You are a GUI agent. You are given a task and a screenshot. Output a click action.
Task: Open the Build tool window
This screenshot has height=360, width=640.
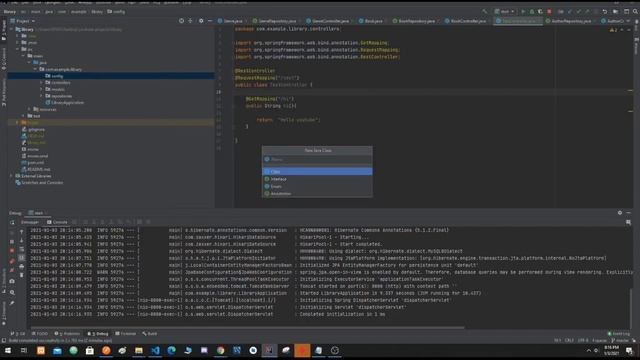tap(149, 333)
